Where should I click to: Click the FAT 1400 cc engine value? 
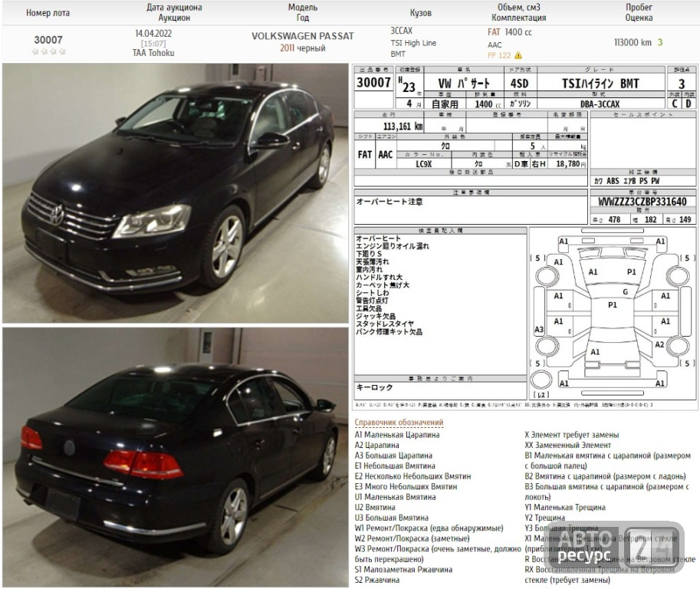510,32
